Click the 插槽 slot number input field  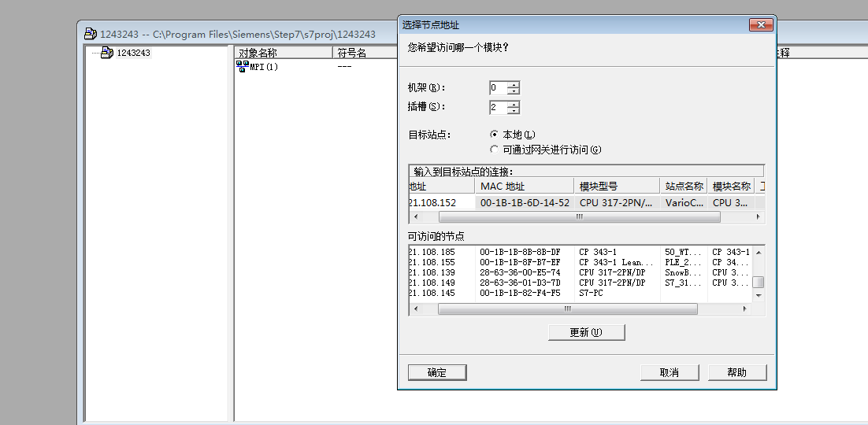coord(499,107)
